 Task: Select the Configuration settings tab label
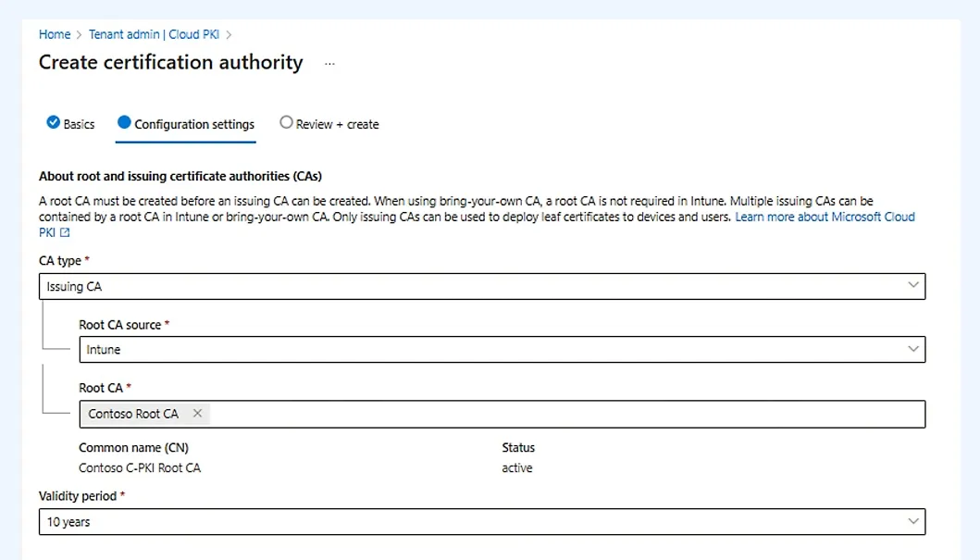pyautogui.click(x=194, y=124)
